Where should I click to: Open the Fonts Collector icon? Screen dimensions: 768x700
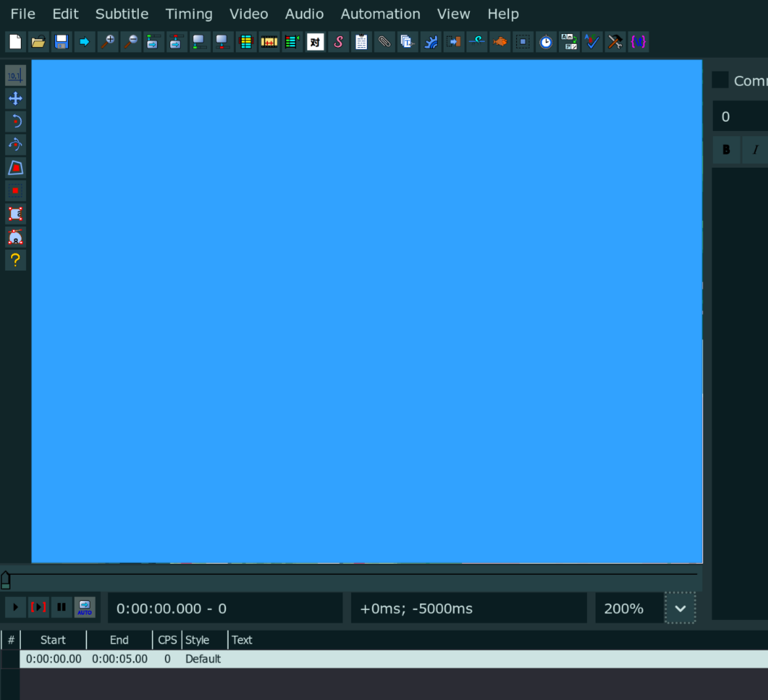[407, 42]
